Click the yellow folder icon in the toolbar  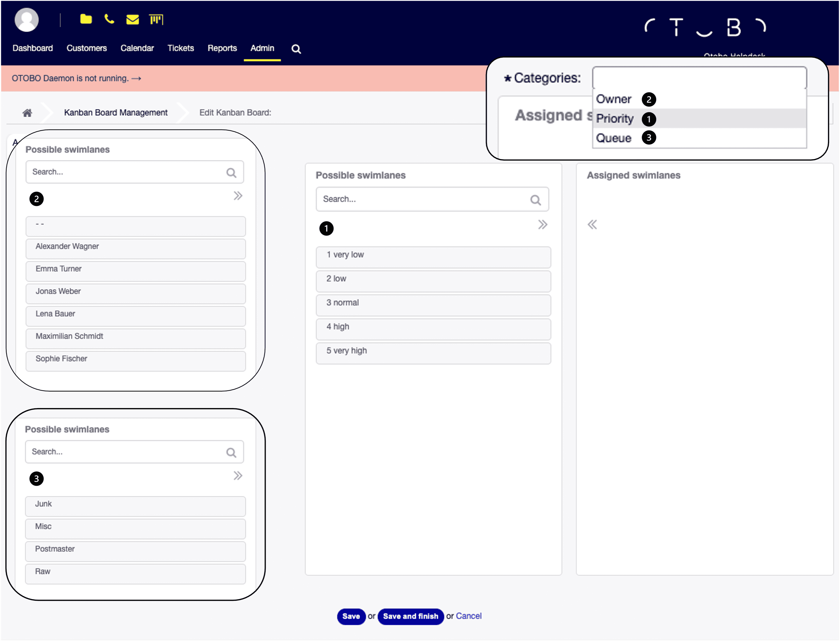pyautogui.click(x=86, y=19)
